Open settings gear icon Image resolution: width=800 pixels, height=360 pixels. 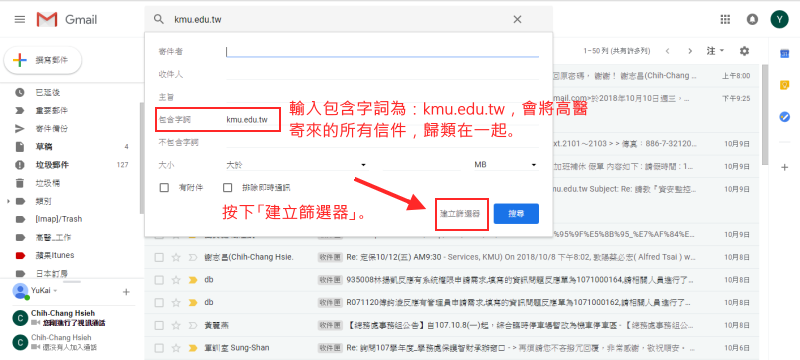click(x=744, y=51)
